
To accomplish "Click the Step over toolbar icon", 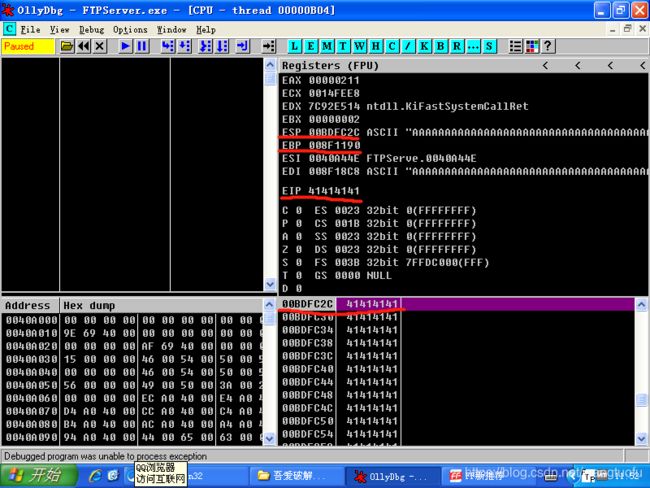I will (x=184, y=46).
